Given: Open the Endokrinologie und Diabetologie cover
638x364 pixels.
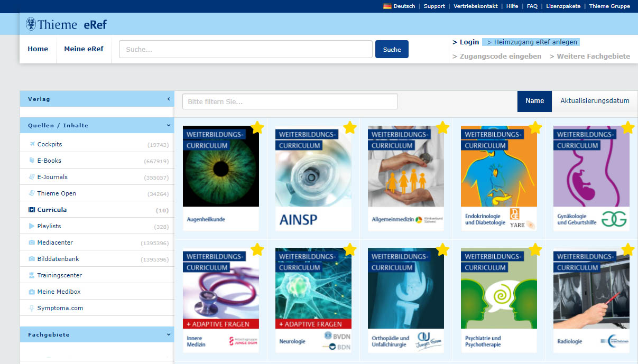Looking at the screenshot, I should pyautogui.click(x=499, y=178).
